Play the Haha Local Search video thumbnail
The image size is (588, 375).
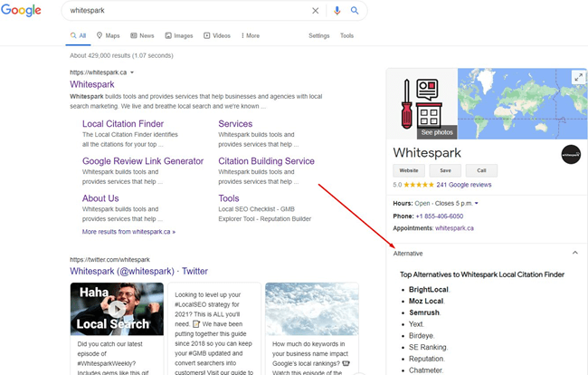coord(118,309)
